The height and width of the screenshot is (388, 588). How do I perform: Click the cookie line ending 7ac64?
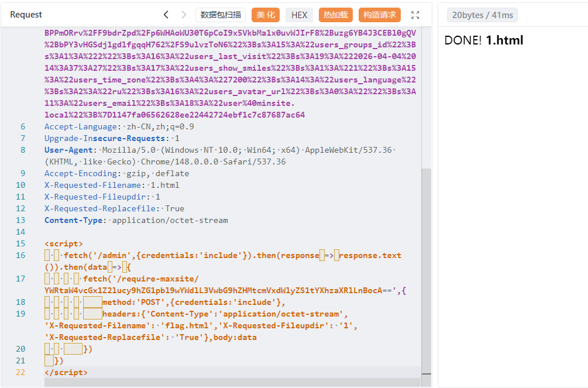tap(175, 115)
